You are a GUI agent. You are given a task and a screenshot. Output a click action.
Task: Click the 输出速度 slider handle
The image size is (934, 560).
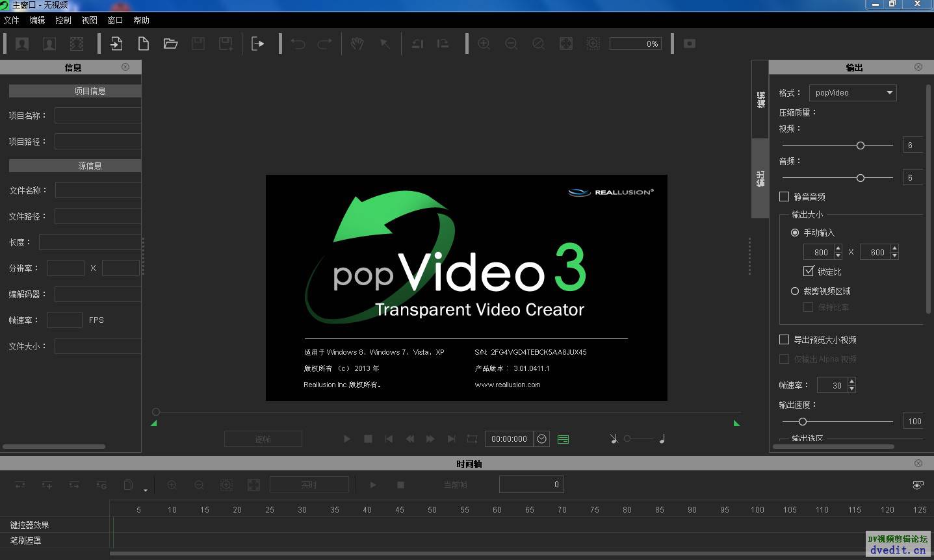pos(803,422)
